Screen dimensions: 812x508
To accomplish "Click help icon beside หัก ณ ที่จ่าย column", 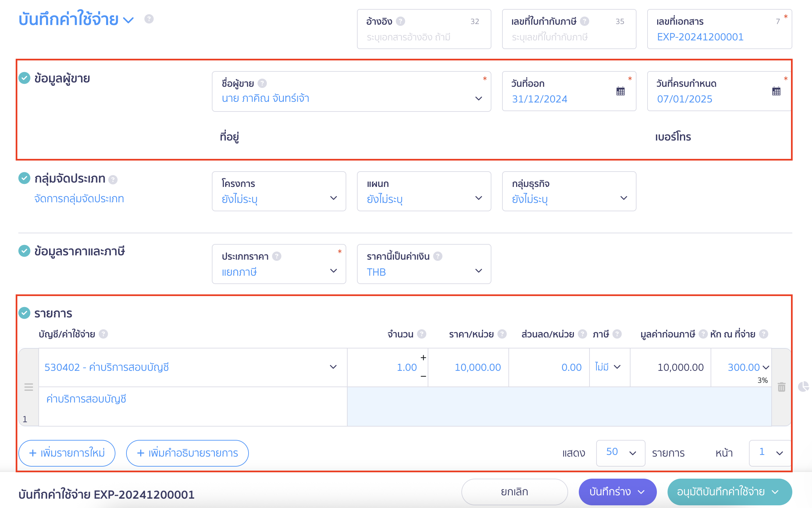I will tap(764, 334).
